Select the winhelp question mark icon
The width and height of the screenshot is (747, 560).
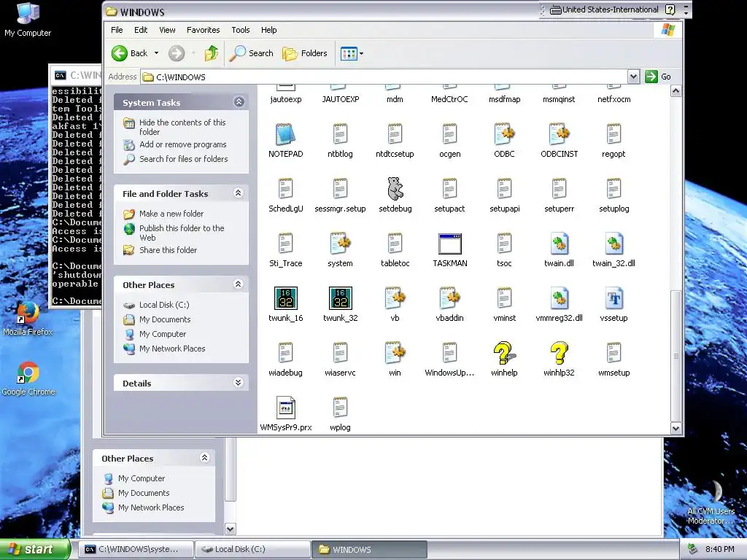[504, 353]
